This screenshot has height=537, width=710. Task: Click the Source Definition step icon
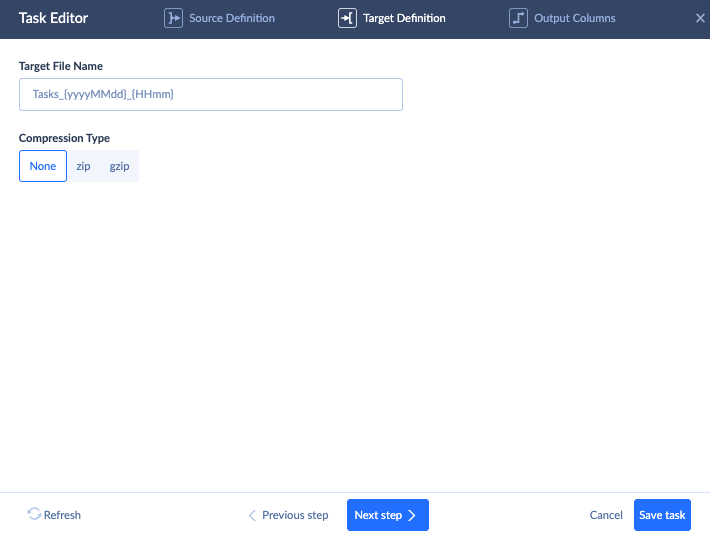173,18
